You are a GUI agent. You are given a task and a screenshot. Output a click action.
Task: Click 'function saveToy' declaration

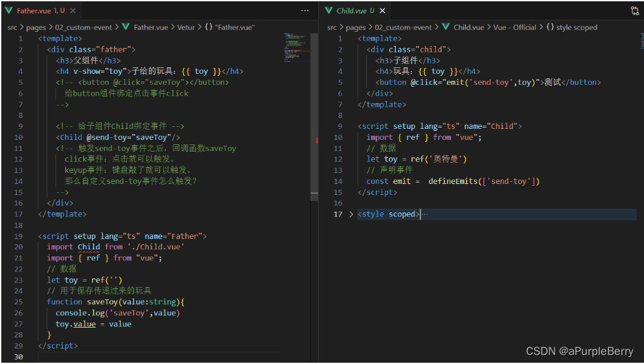(x=82, y=302)
